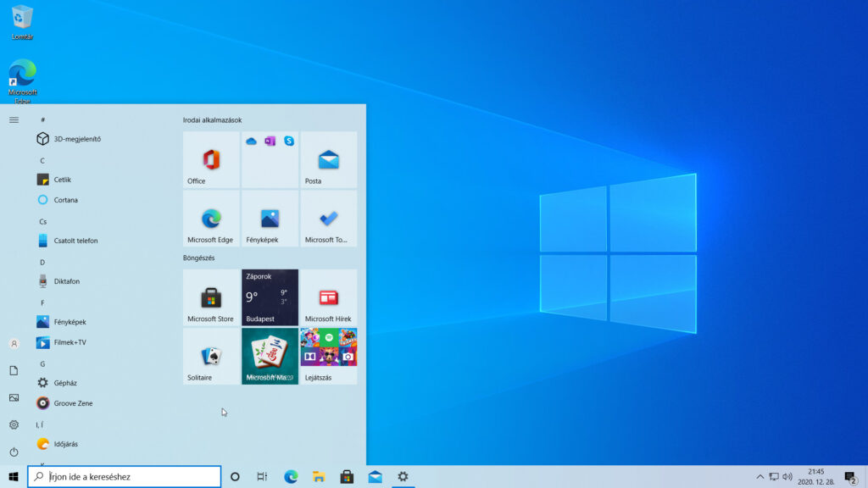Open Diktafon from the app list
The height and width of the screenshot is (488, 868).
(x=103, y=281)
